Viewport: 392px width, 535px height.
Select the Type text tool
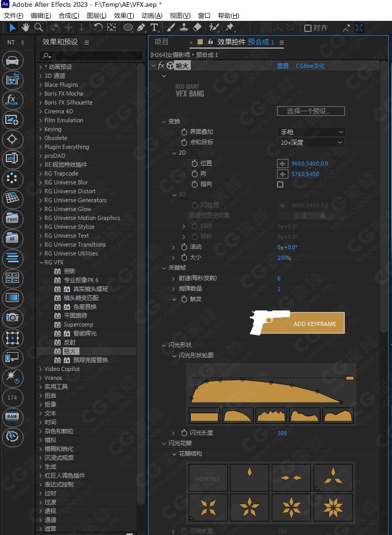(154, 28)
